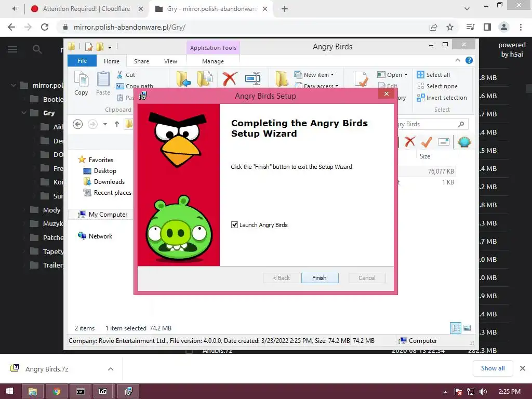
Task: Toggle the Launch Angry Birds checkbox
Action: click(x=234, y=224)
